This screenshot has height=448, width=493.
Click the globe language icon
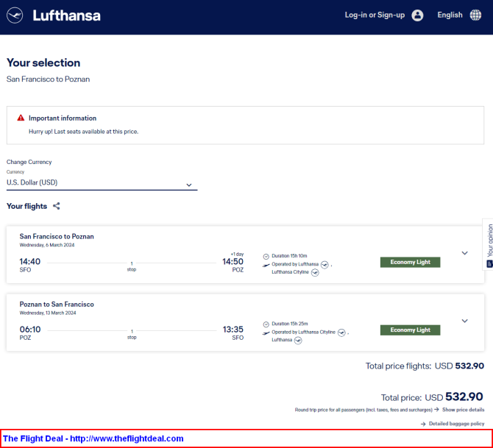475,15
